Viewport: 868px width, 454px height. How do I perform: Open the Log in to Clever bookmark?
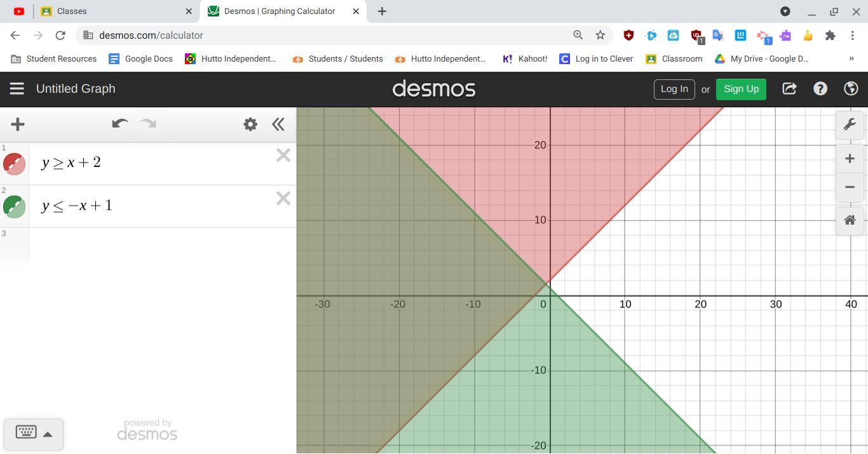click(x=596, y=59)
